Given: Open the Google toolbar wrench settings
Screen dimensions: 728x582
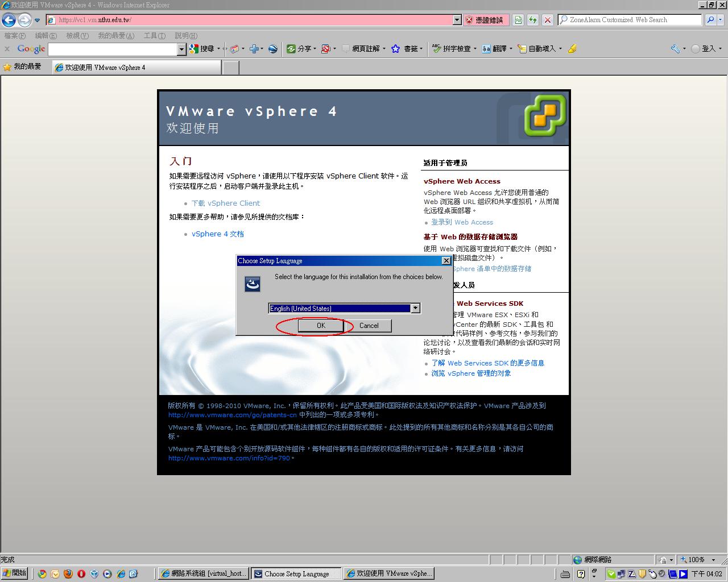Looking at the screenshot, I should pos(675,49).
